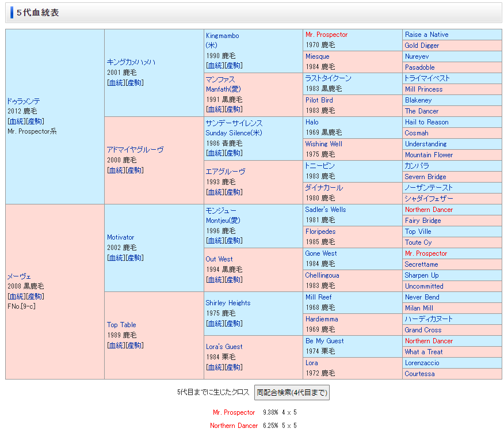
Task: Select the Top Table horse link
Action: (x=121, y=325)
